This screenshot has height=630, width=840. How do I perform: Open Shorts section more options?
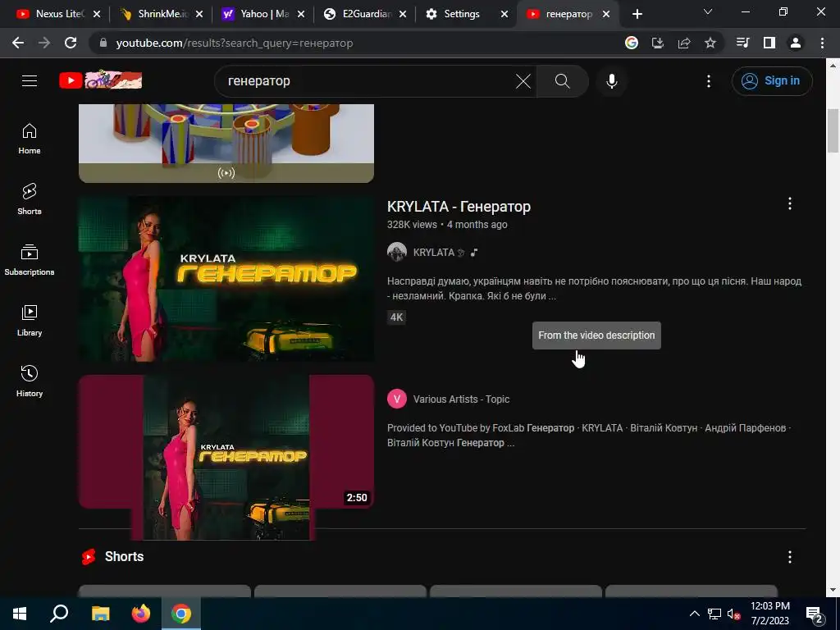click(789, 557)
